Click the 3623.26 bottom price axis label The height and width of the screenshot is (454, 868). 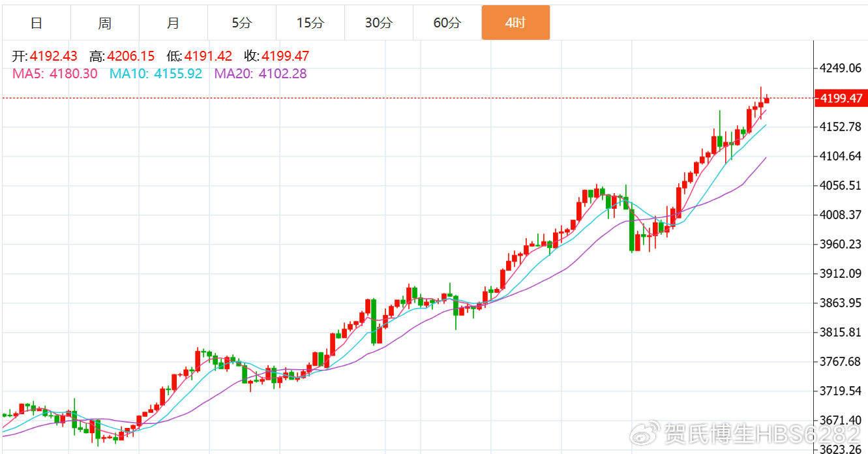841,449
